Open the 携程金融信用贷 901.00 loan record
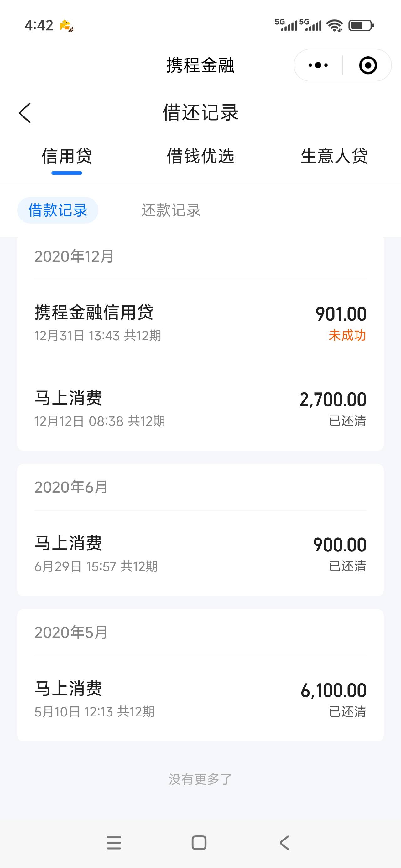Screen dimensions: 401x868 coord(200,323)
